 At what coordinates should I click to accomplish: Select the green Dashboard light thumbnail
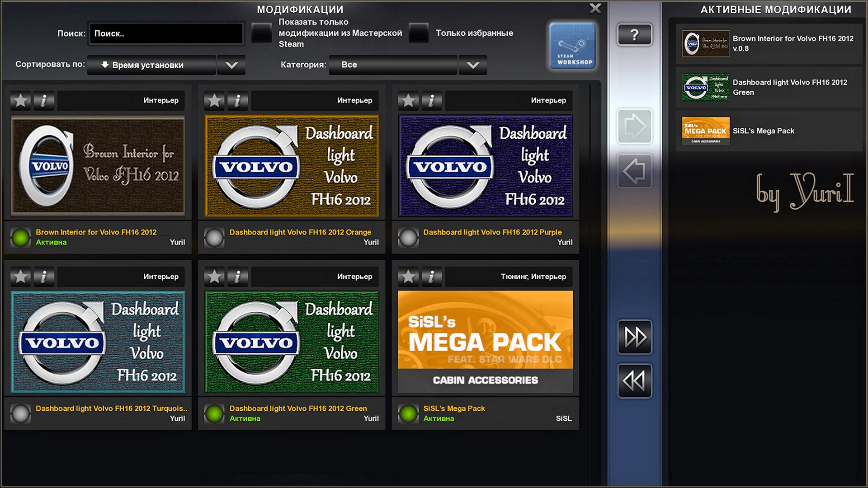click(x=292, y=342)
